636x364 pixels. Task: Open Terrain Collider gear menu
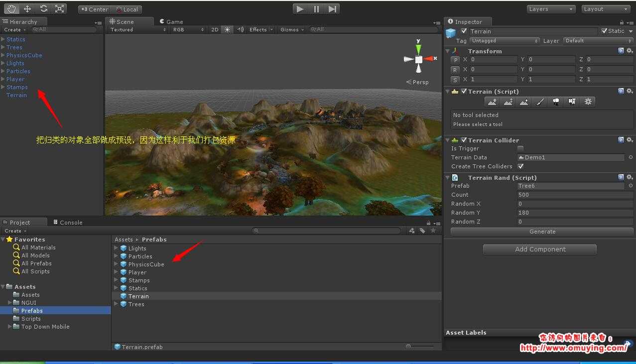630,140
